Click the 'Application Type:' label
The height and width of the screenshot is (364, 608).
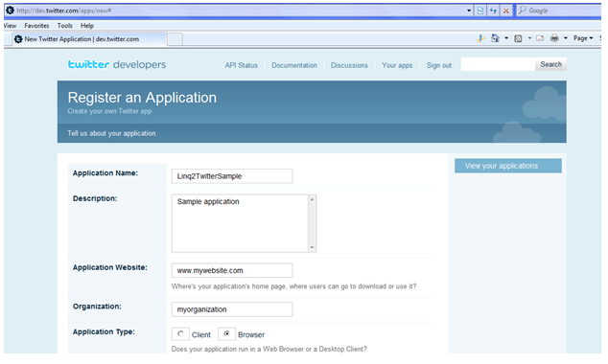[x=104, y=331]
